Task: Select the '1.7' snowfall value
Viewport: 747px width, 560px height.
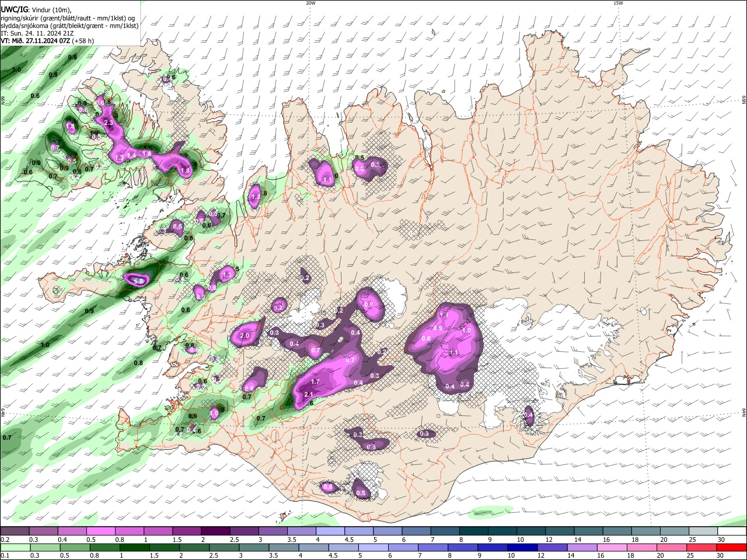Action: [x=316, y=382]
